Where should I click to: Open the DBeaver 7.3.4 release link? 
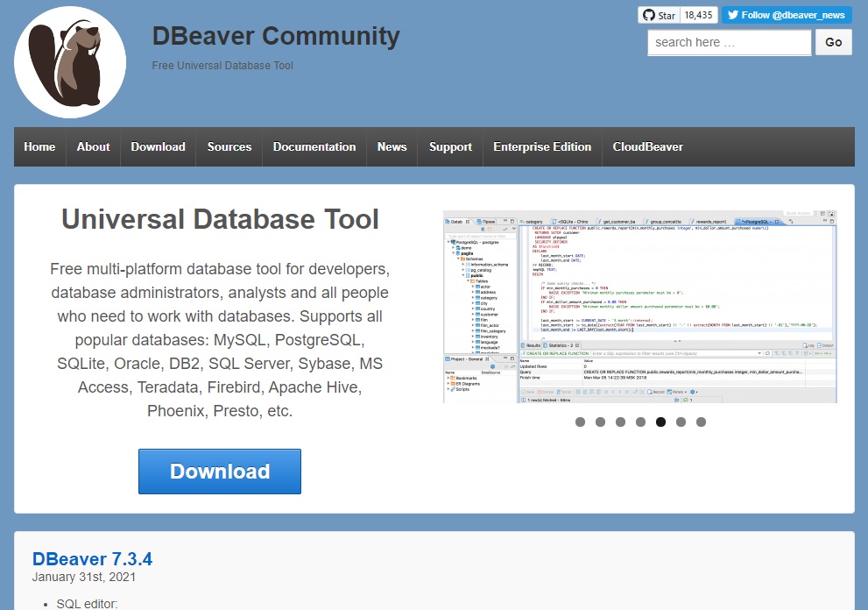tap(93, 559)
